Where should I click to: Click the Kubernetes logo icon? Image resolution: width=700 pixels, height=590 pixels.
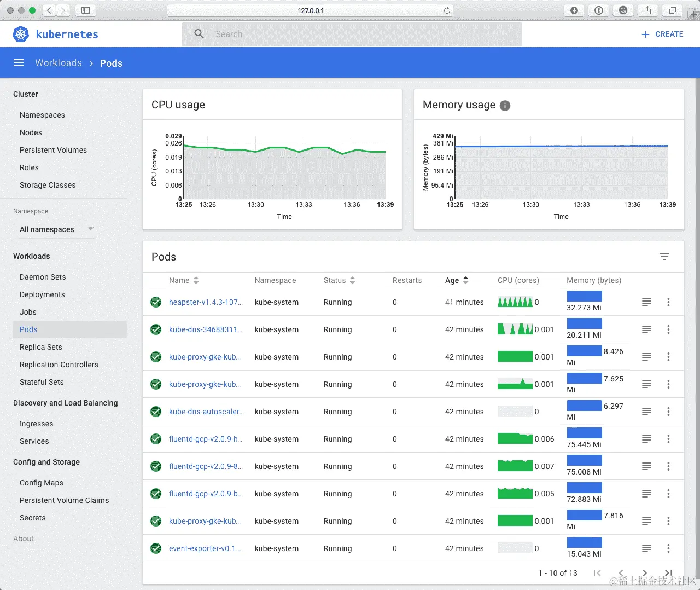21,34
